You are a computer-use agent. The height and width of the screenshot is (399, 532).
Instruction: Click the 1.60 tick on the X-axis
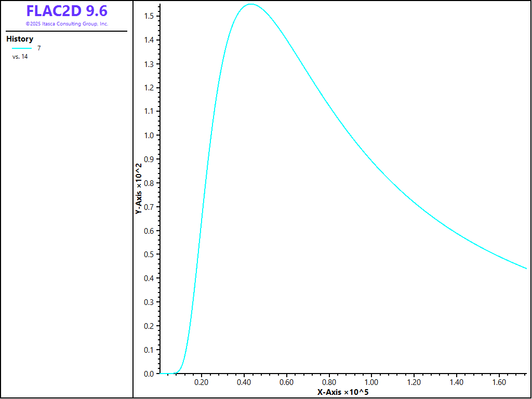click(x=499, y=382)
